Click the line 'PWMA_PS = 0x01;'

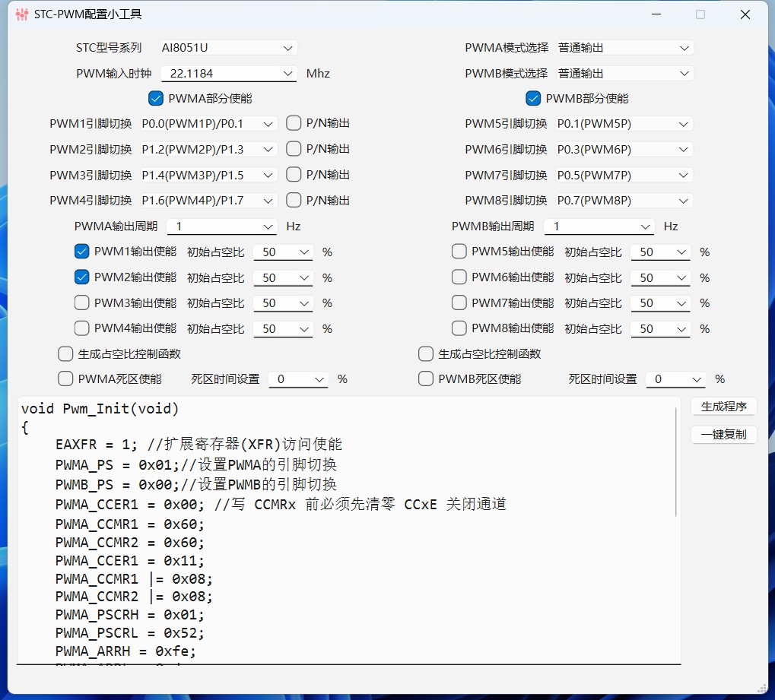197,465
